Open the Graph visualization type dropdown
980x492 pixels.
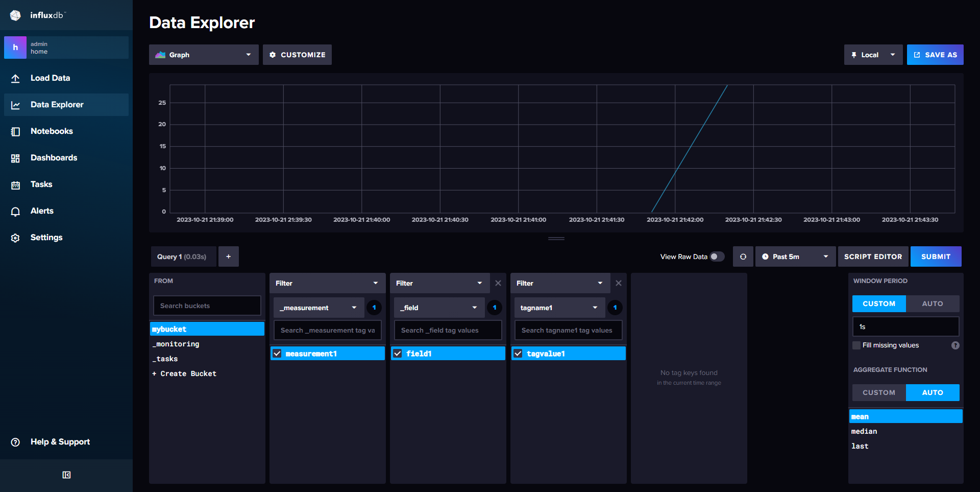[204, 55]
